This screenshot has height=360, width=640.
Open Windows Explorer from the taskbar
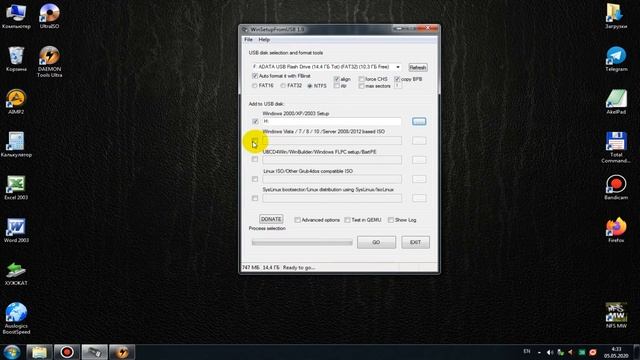pos(39,352)
